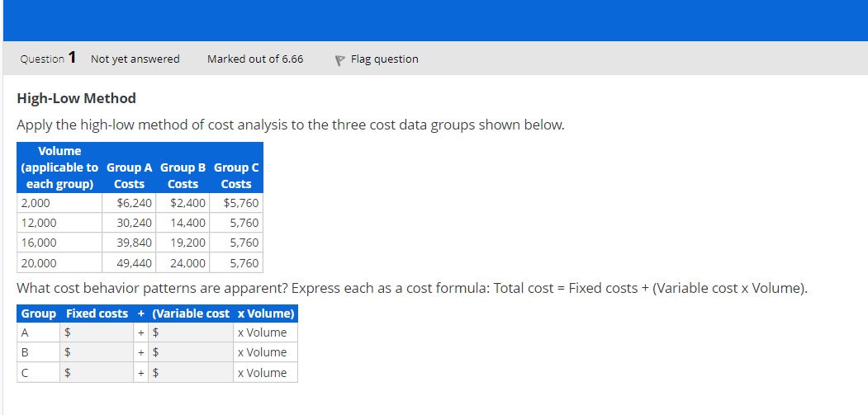Click the 14,400 Group B cost cell
Image resolution: width=868 pixels, height=415 pixels.
(x=183, y=223)
